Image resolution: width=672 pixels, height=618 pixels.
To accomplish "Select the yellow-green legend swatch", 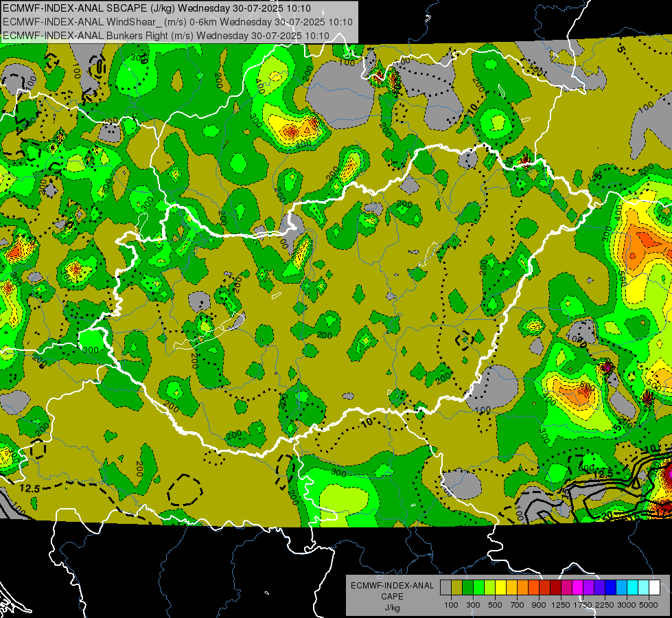I will pos(489,588).
